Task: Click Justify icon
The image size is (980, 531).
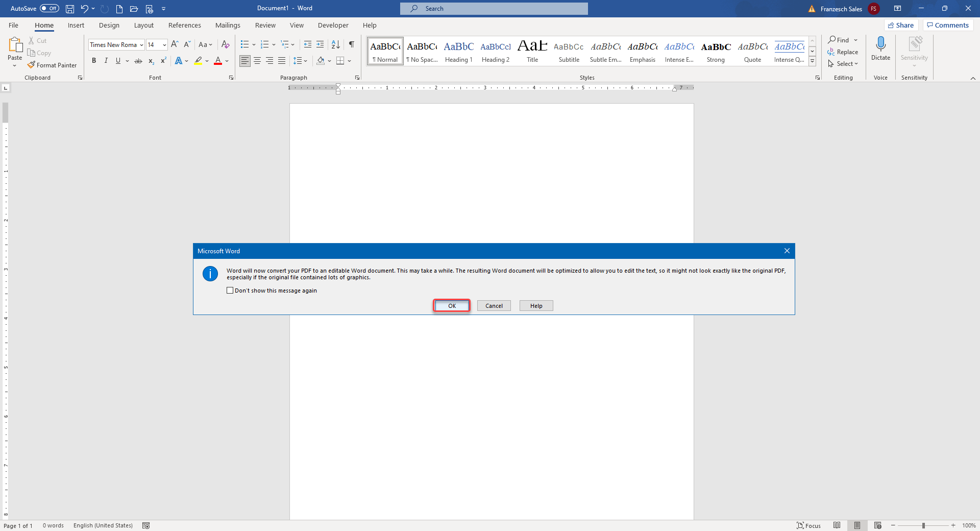Action: [282, 61]
